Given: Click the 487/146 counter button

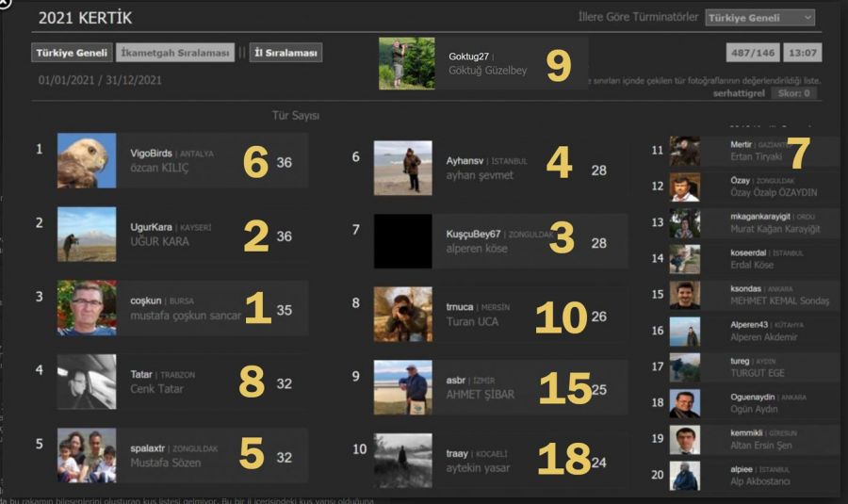Looking at the screenshot, I should pyautogui.click(x=752, y=53).
